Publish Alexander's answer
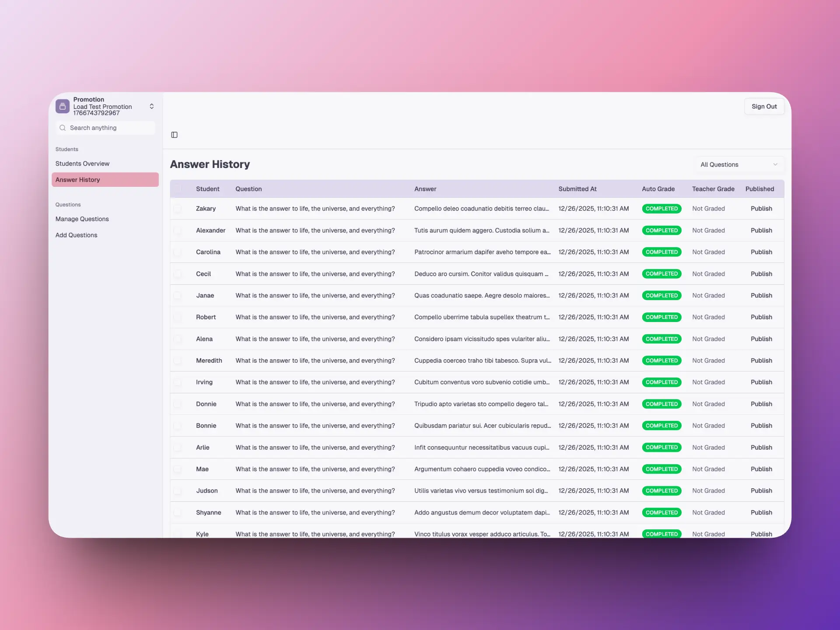Image resolution: width=840 pixels, height=630 pixels. [x=761, y=231]
